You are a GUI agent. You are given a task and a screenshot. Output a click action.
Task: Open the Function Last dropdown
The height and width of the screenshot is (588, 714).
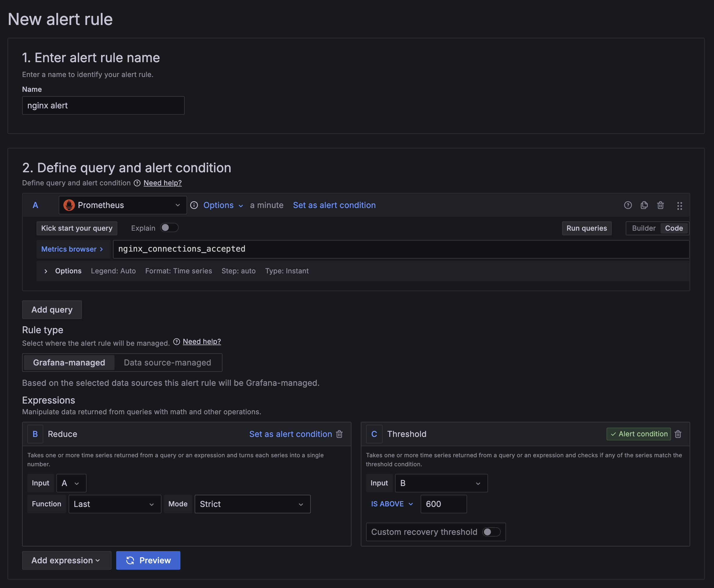click(114, 504)
